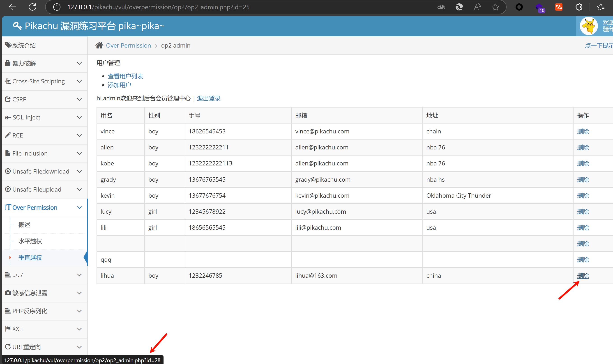Click the tag icon of 系统介绍
613x364 pixels.
tap(8, 45)
